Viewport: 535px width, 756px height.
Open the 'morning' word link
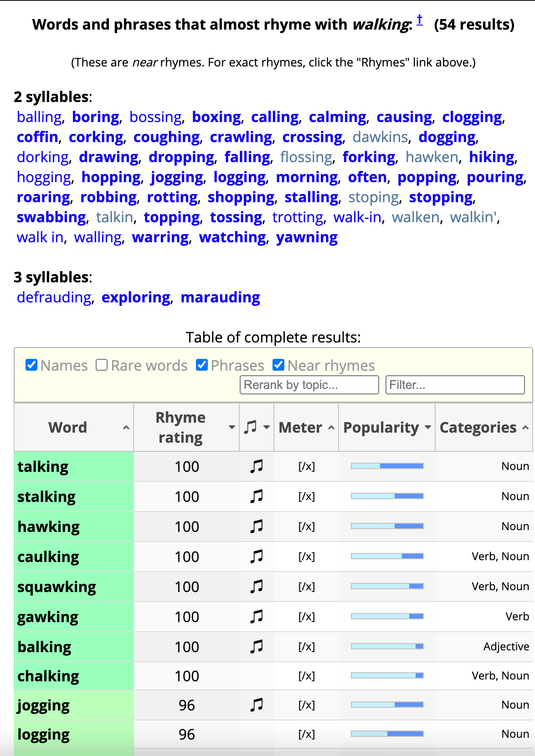pyautogui.click(x=307, y=177)
